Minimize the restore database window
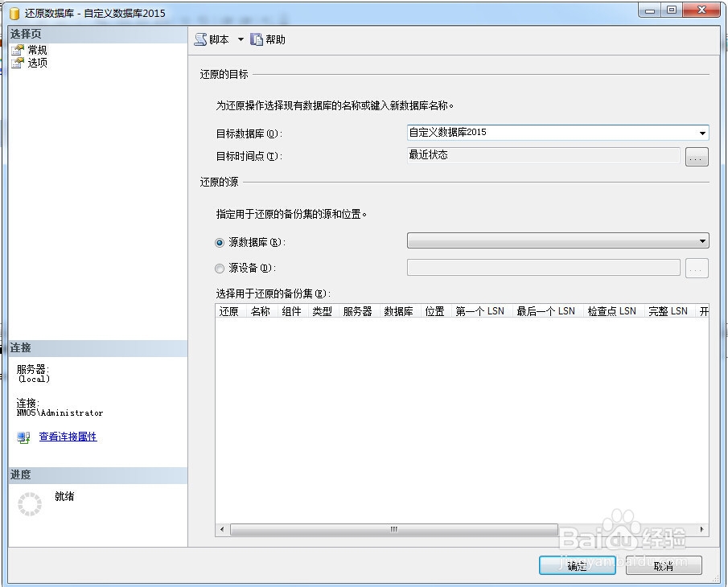The height and width of the screenshot is (587, 728). pos(650,10)
